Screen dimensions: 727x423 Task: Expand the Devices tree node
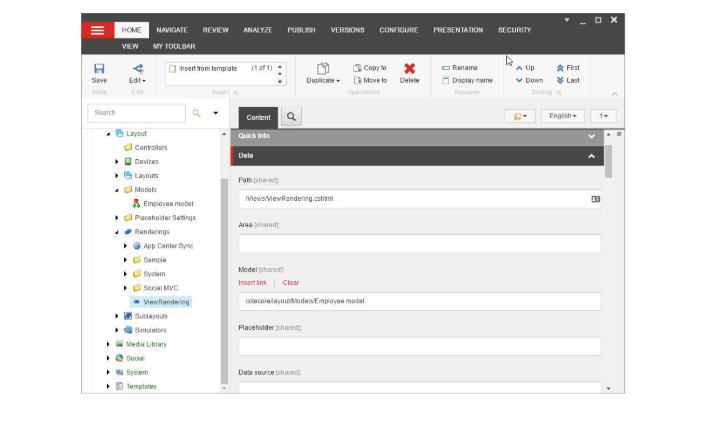117,161
